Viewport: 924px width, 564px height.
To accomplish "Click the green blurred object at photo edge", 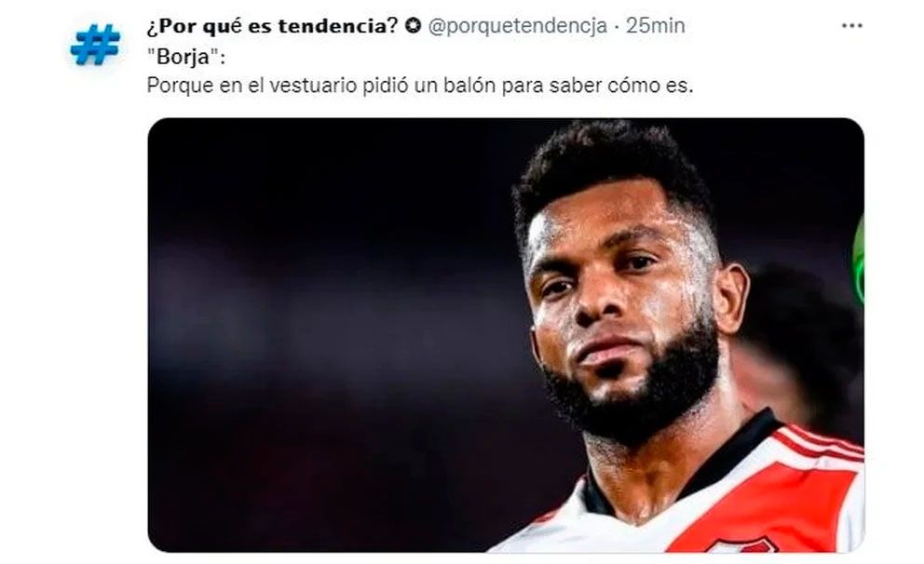I will [x=859, y=259].
